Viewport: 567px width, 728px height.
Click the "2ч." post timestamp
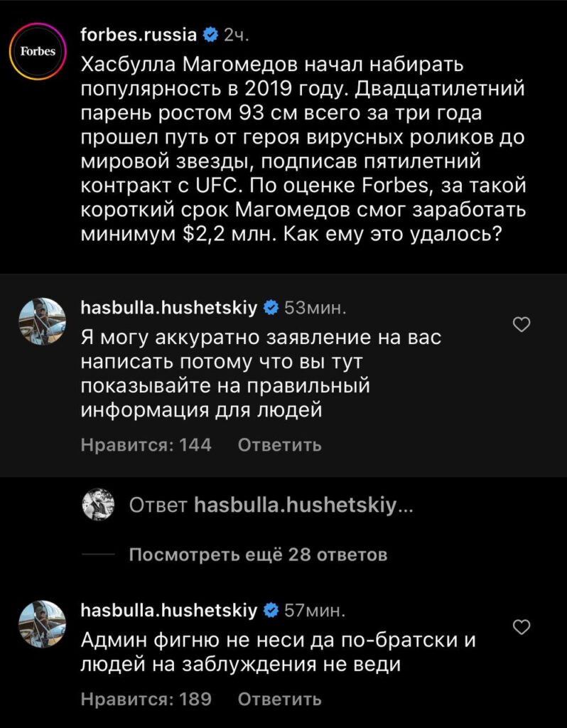(237, 36)
